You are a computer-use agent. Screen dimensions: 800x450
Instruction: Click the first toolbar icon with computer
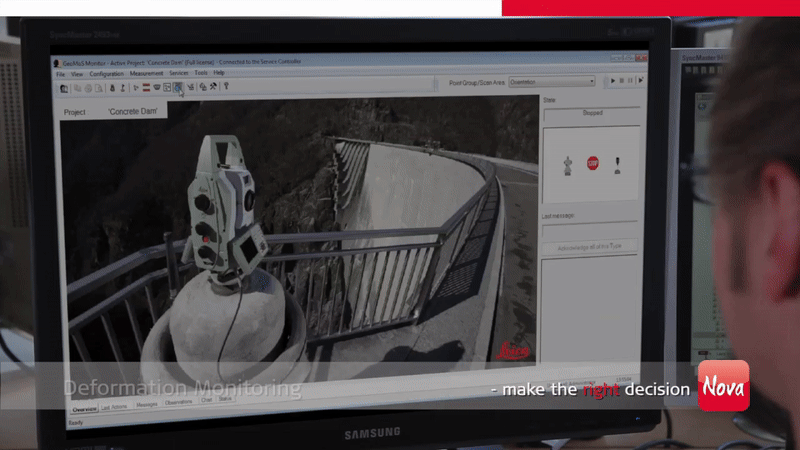64,89
